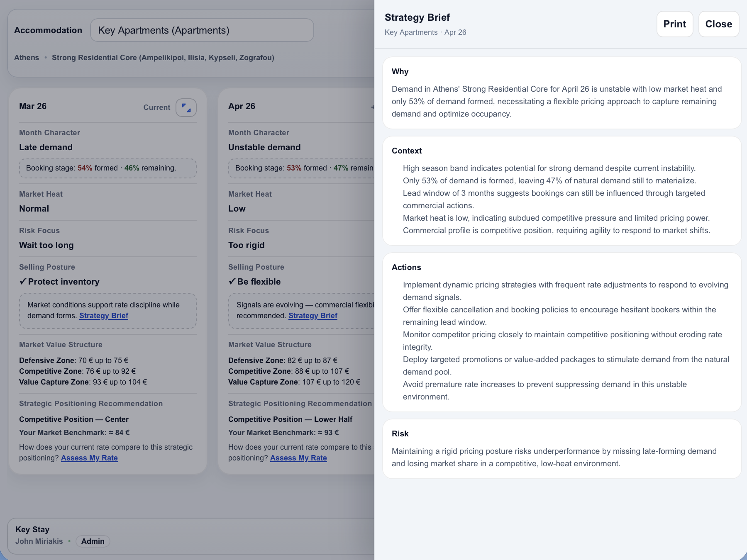Click Assess My Rate in the Apr 26 card

tap(298, 458)
